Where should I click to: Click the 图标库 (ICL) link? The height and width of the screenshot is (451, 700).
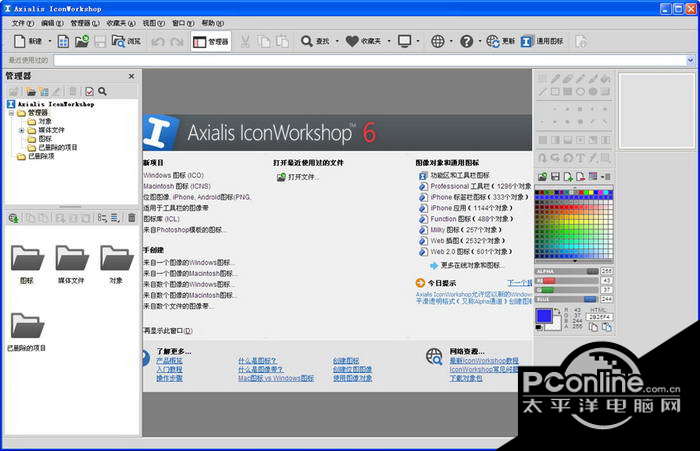tap(161, 219)
